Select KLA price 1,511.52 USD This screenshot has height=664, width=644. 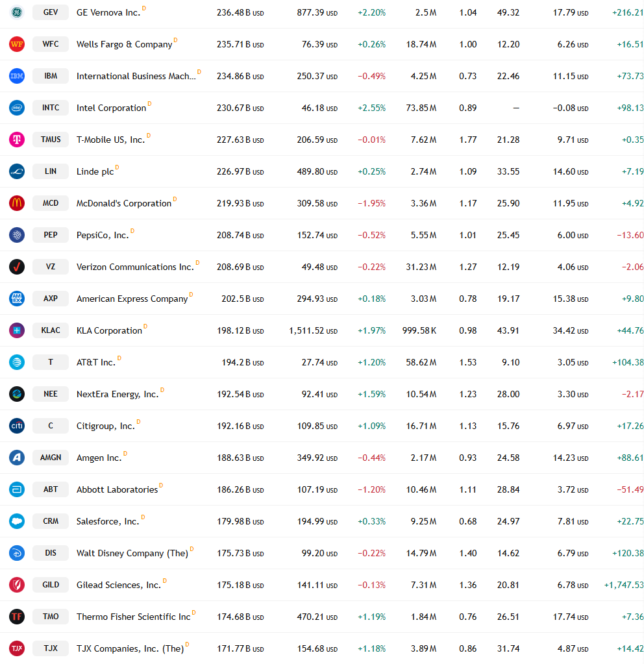pyautogui.click(x=313, y=330)
